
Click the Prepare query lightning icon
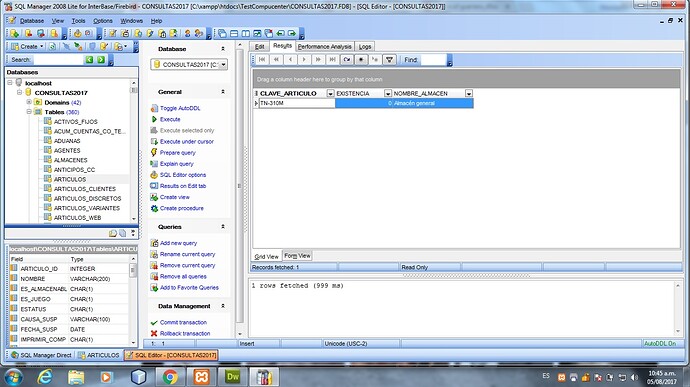point(154,152)
